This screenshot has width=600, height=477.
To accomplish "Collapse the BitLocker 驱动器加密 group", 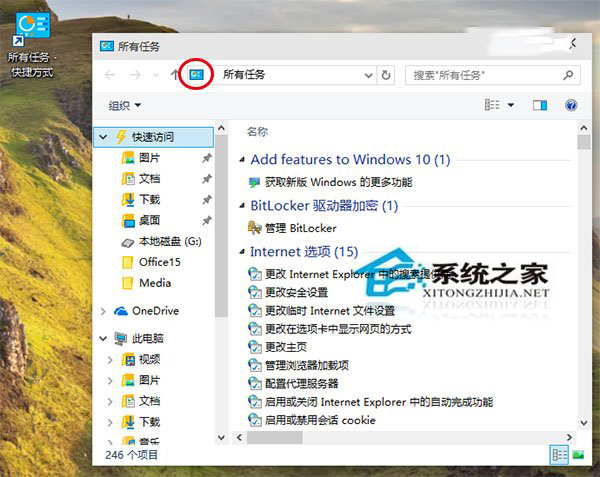I will click(242, 206).
